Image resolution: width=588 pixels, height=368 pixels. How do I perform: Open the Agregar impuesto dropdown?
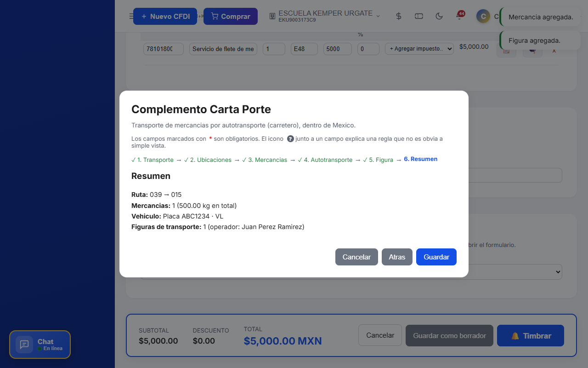[x=419, y=48]
